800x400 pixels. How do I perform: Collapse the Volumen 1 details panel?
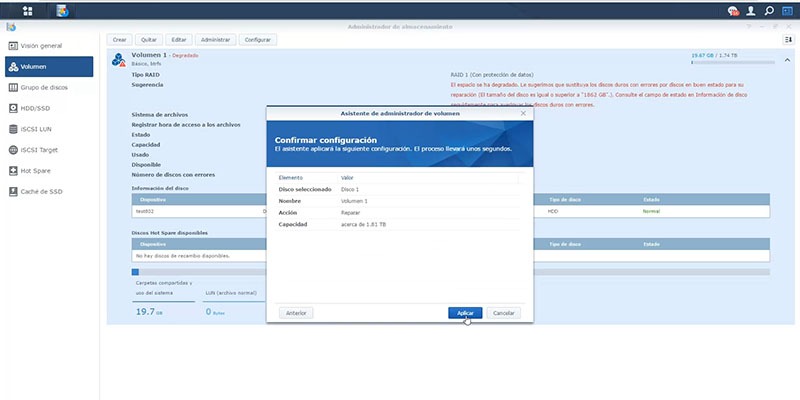[787, 60]
